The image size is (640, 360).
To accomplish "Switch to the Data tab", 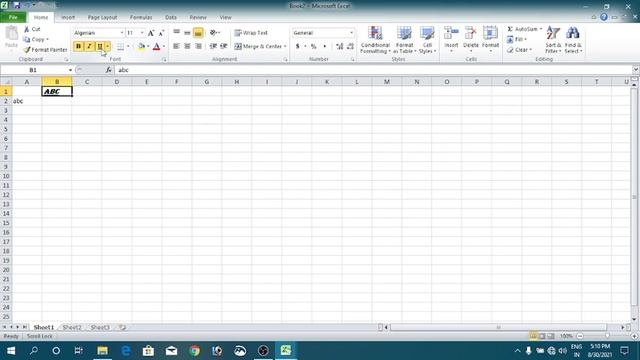I will coord(171,18).
